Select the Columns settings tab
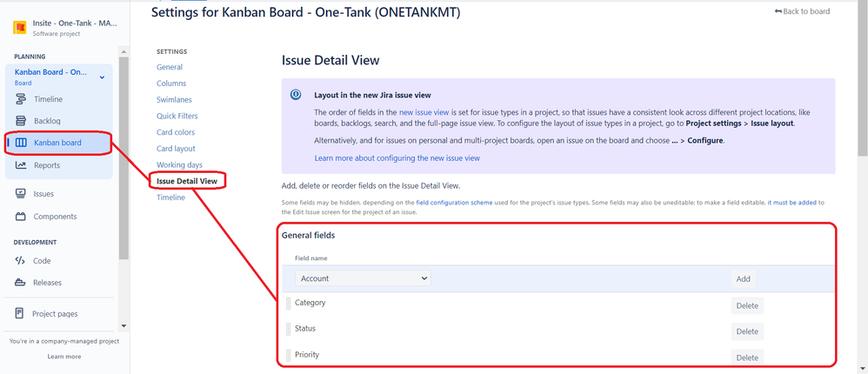 pyautogui.click(x=171, y=83)
